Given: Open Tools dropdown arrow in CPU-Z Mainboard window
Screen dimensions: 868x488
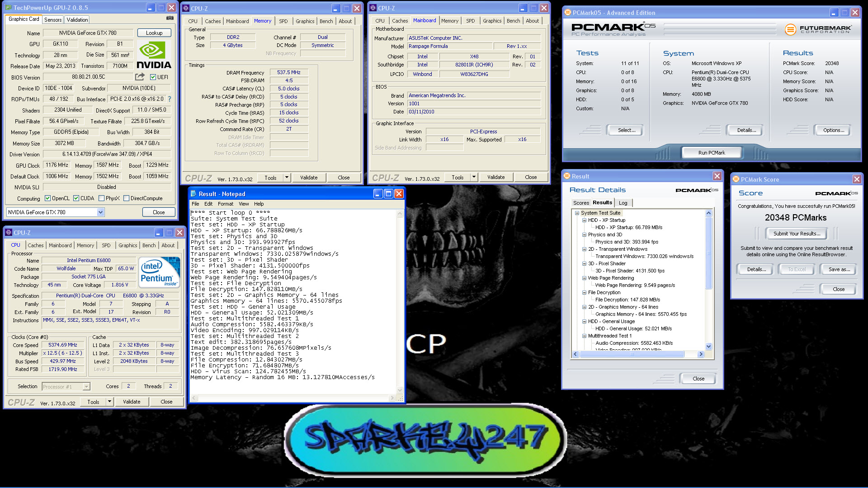Looking at the screenshot, I should coord(474,177).
